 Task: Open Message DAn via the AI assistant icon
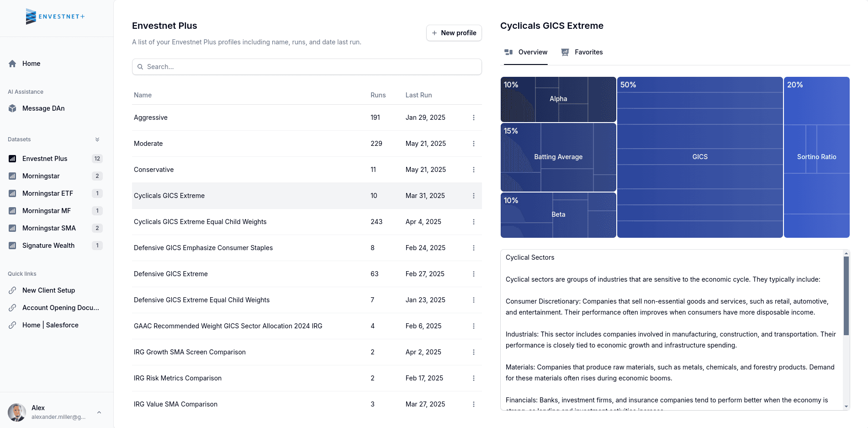coord(12,108)
